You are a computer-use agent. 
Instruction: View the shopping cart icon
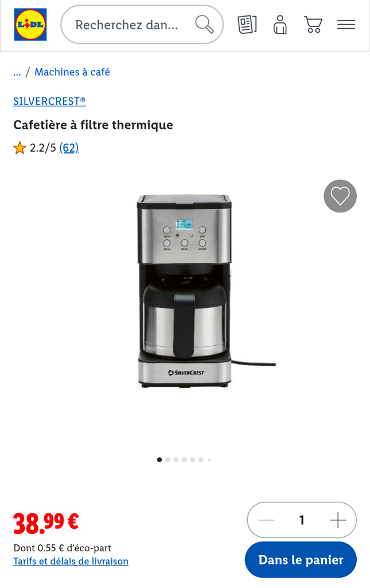(313, 25)
